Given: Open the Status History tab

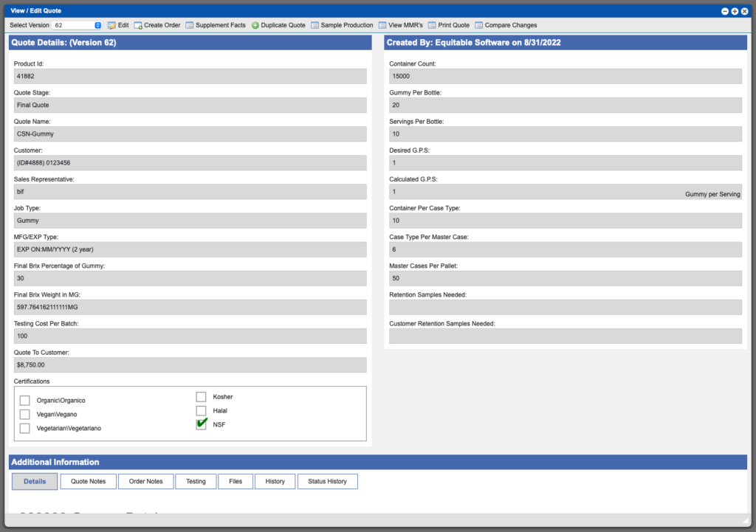Looking at the screenshot, I should [327, 481].
